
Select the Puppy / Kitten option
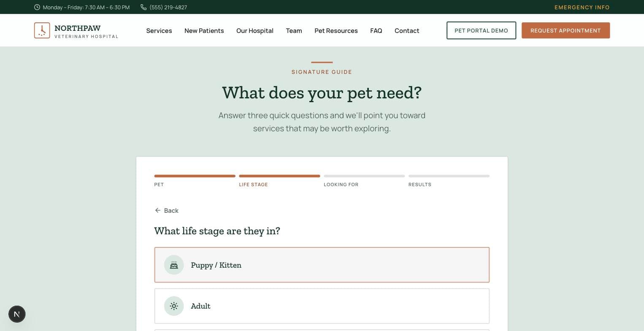pos(322,265)
